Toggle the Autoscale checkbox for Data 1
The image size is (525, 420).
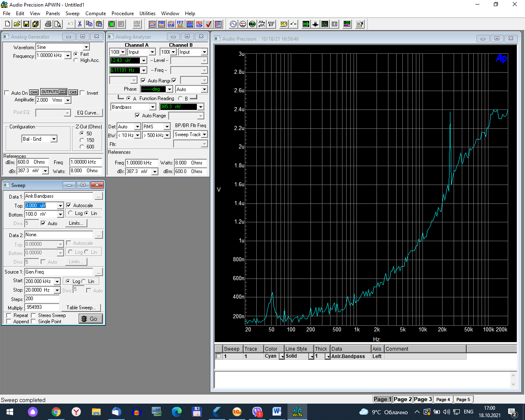pos(68,205)
